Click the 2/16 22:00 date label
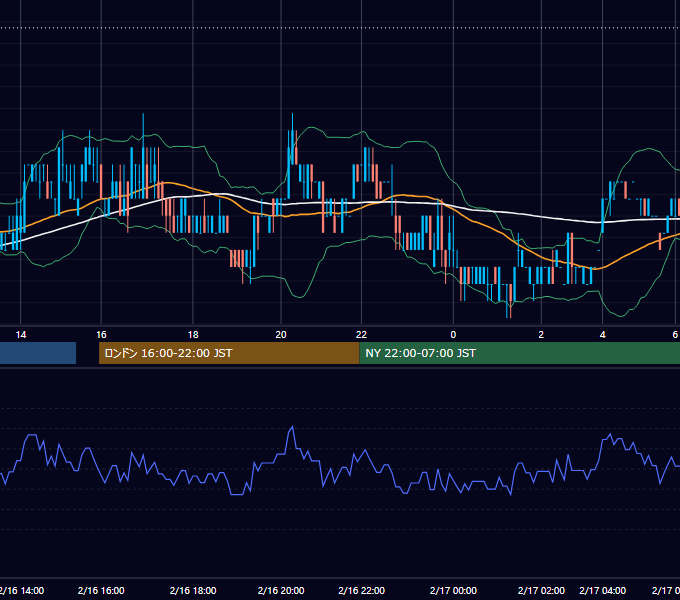Image resolution: width=680 pixels, height=600 pixels. 361,590
